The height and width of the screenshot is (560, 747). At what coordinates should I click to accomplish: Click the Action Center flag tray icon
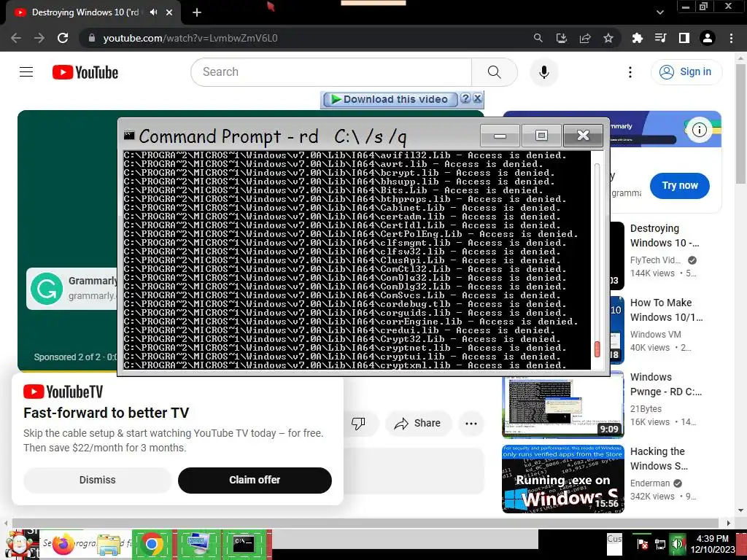coord(642,544)
